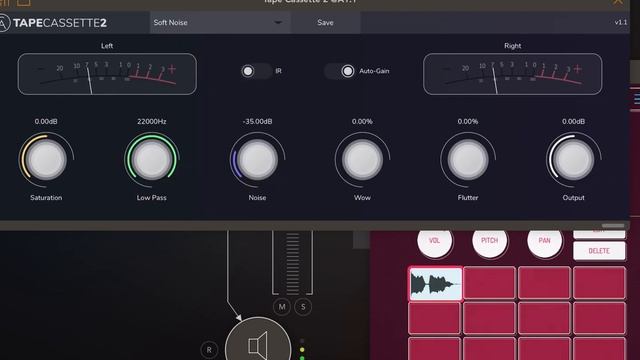The image size is (640, 360).
Task: Click the Saturation knob
Action: tap(46, 160)
